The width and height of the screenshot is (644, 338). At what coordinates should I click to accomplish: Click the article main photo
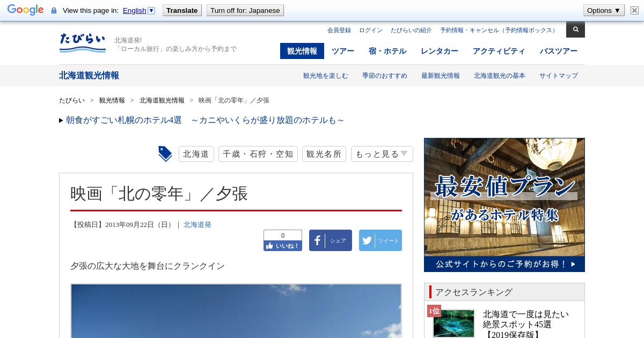click(x=236, y=311)
